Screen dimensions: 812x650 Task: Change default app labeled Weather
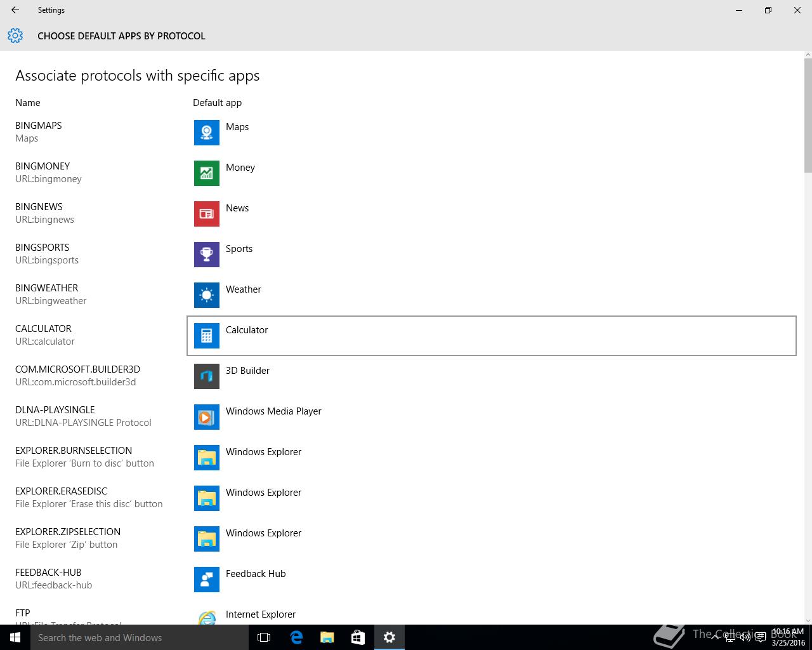(492, 295)
